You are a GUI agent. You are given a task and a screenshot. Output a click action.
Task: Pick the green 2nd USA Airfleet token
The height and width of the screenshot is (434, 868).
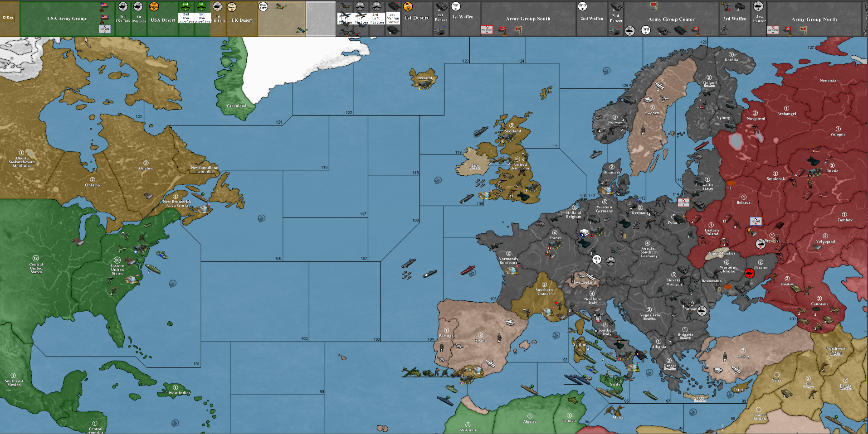click(x=185, y=6)
